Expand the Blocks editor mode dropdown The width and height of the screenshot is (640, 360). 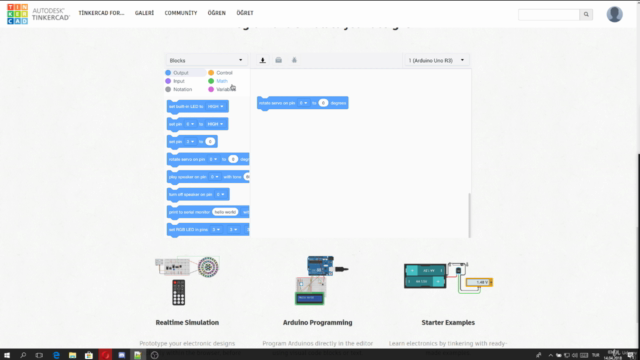[206, 60]
